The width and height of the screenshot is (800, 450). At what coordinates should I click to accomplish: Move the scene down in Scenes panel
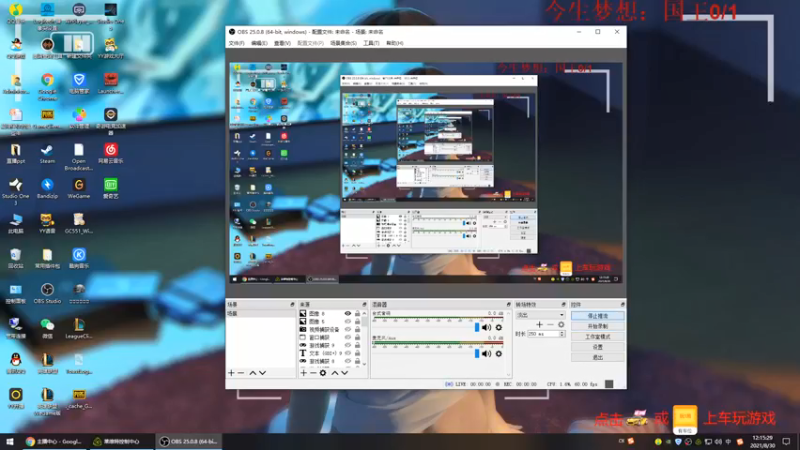pos(262,373)
